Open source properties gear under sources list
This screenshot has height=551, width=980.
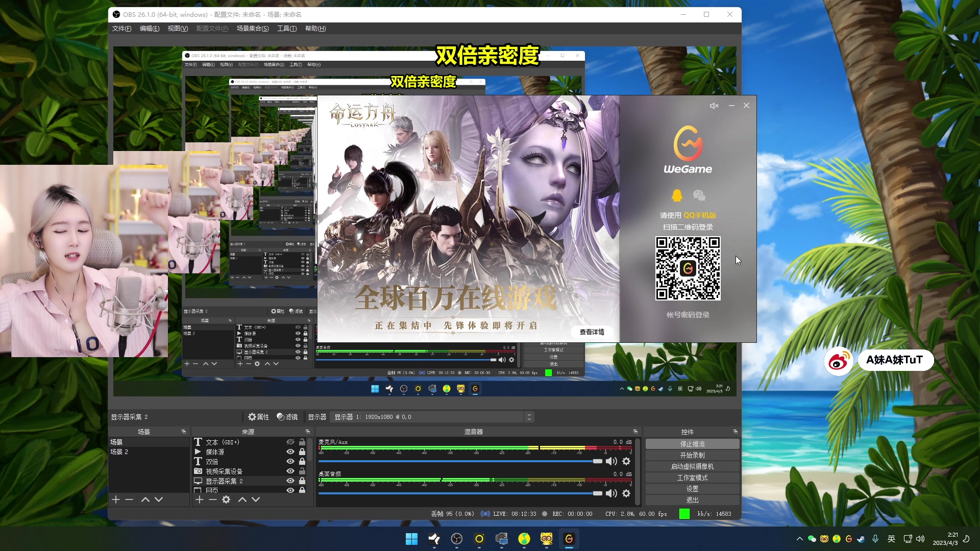226,499
